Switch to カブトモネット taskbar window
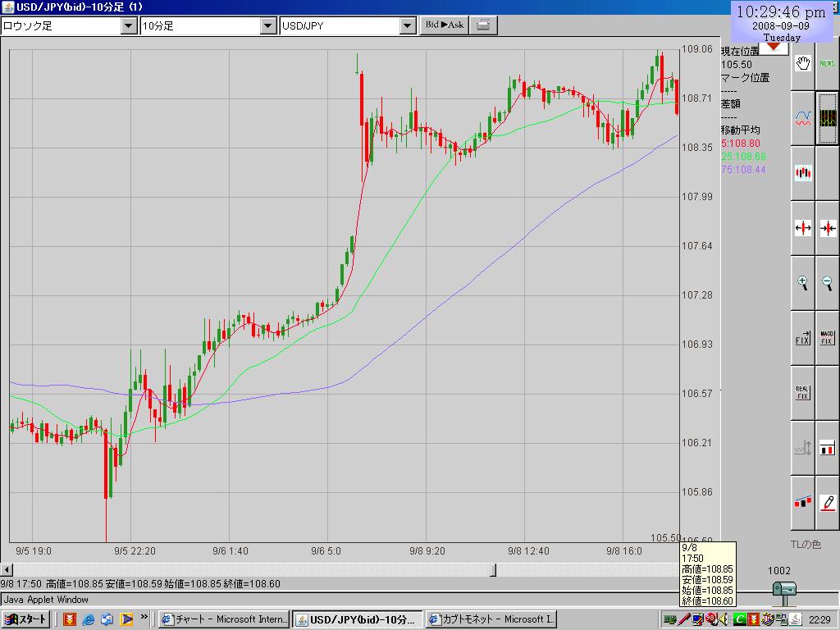Image resolution: width=840 pixels, height=630 pixels. pyautogui.click(x=491, y=619)
